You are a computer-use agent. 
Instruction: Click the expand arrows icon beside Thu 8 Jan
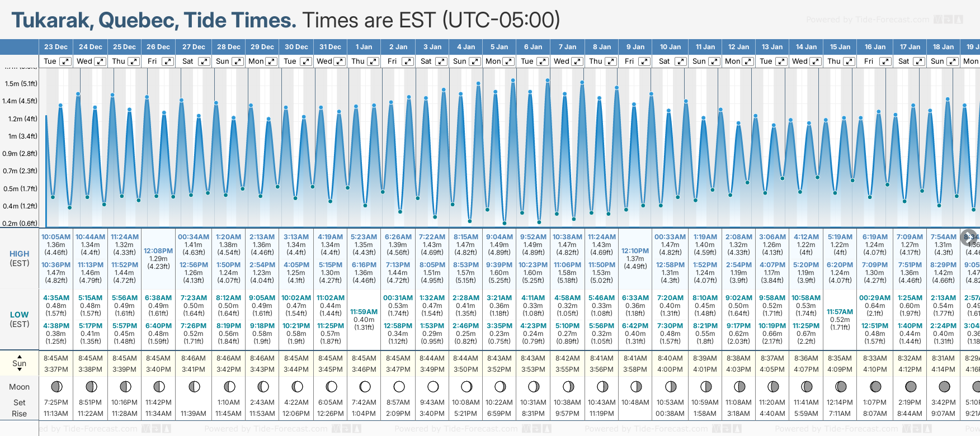[611, 61]
